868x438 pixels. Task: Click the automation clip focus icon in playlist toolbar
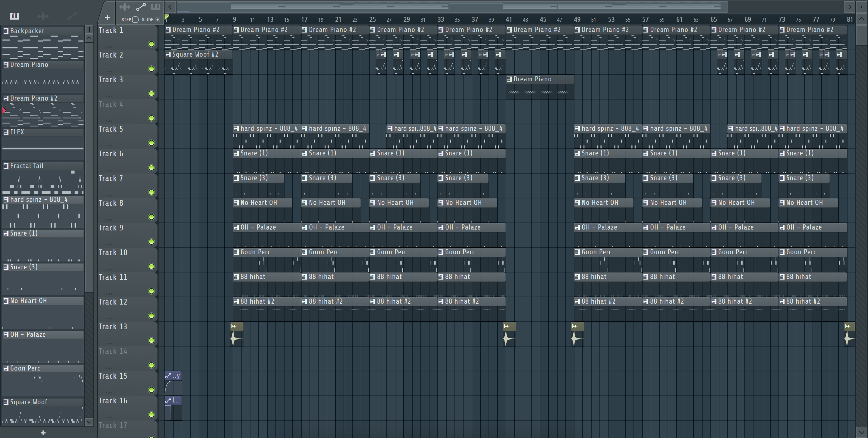click(141, 7)
